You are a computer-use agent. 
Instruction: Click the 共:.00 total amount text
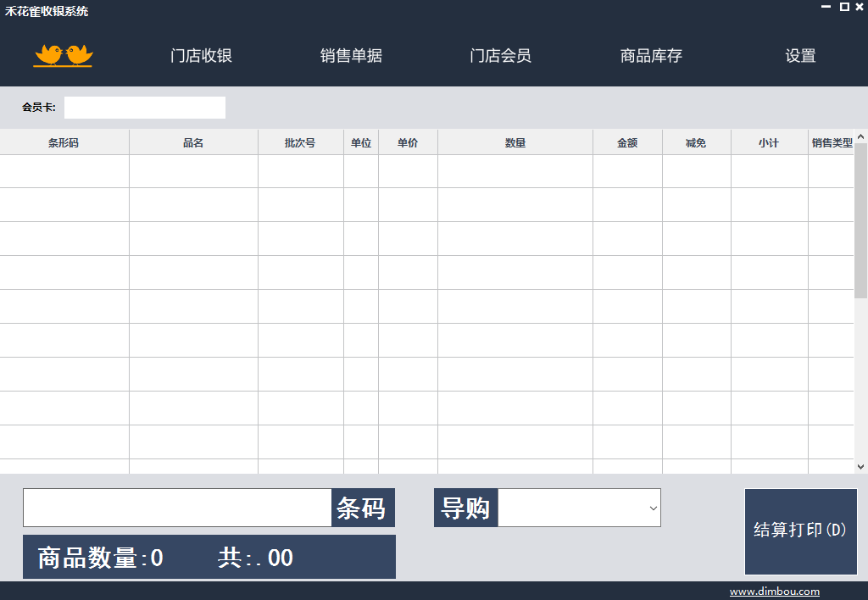pyautogui.click(x=255, y=558)
